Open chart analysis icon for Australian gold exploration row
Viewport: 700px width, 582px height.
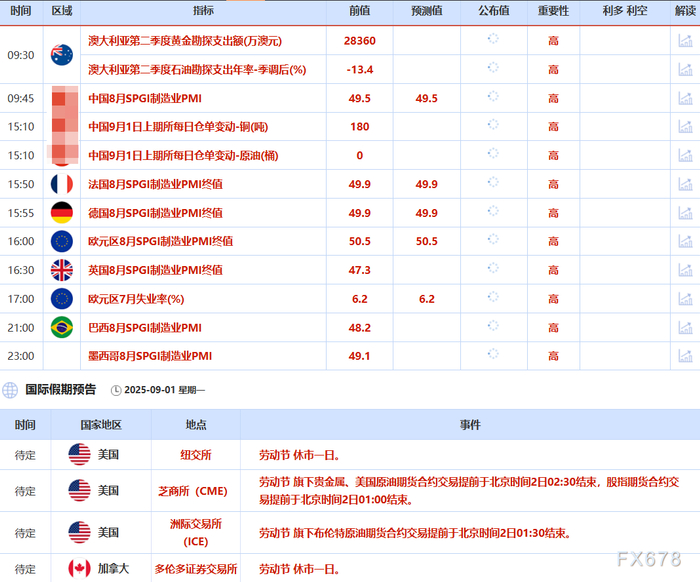point(685,41)
